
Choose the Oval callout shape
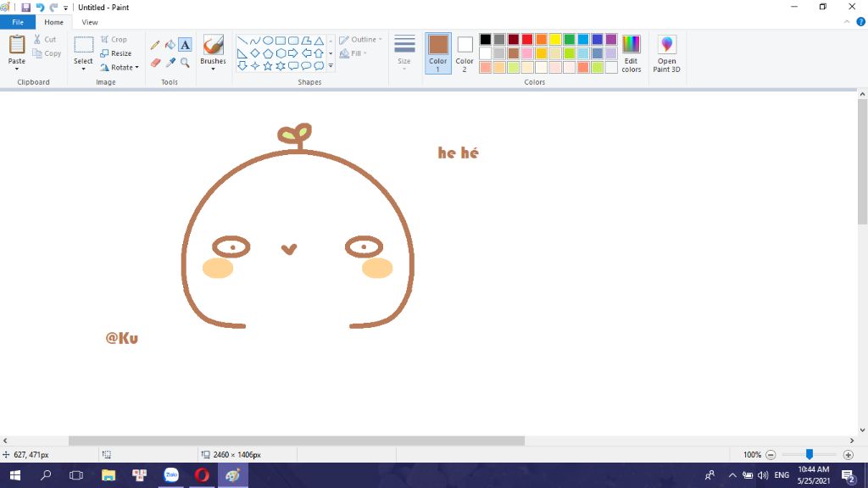305,66
